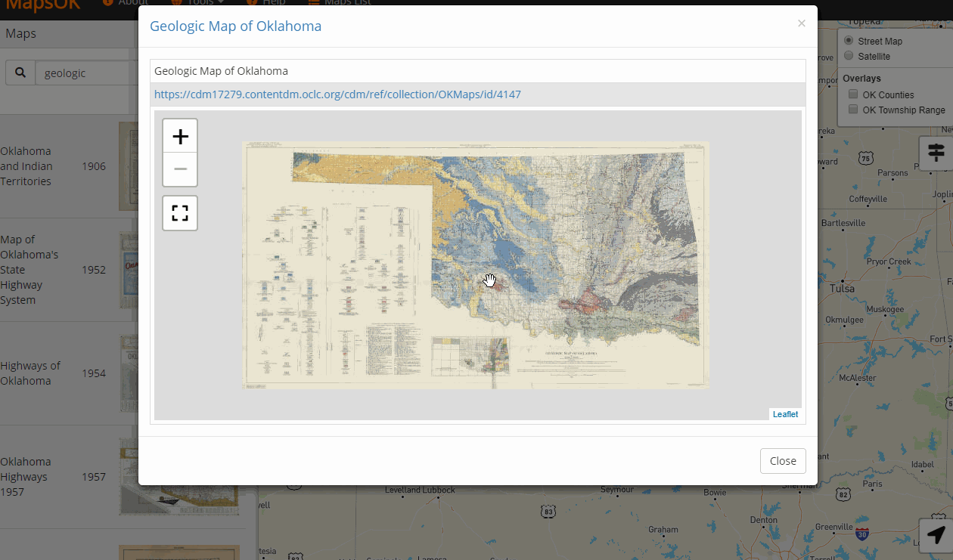The height and width of the screenshot is (560, 953).
Task: Click the locate-me arrow icon
Action: (x=936, y=535)
